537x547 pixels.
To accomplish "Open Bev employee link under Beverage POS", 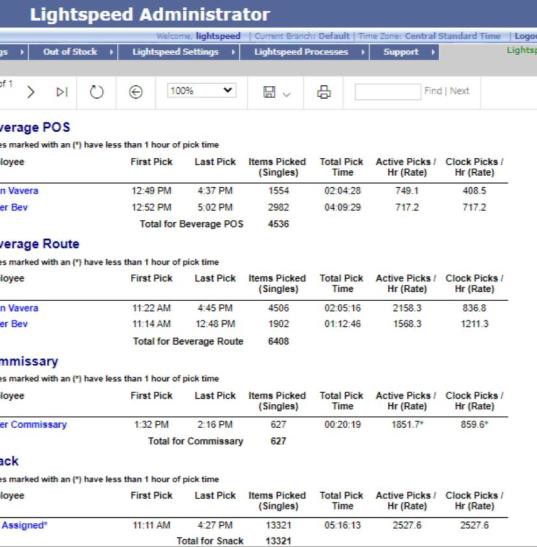I will click(x=14, y=207).
